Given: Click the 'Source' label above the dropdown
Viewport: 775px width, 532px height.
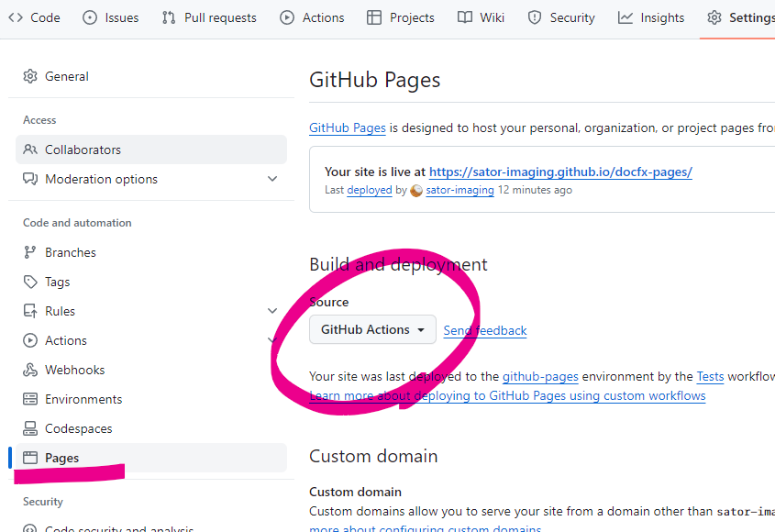Looking at the screenshot, I should click(x=329, y=302).
